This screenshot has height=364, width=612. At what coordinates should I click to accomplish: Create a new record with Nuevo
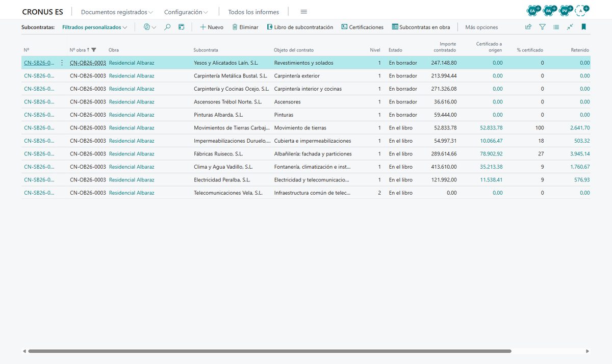coord(211,27)
